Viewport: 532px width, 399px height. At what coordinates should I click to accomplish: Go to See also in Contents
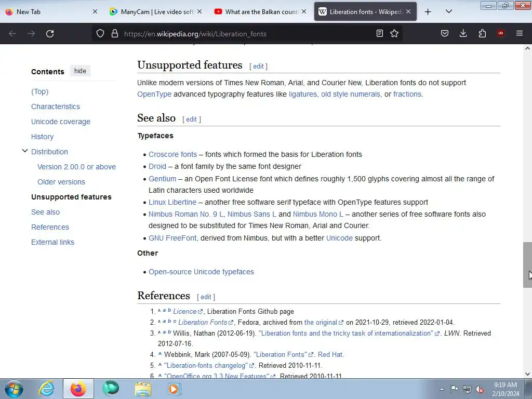tap(46, 212)
